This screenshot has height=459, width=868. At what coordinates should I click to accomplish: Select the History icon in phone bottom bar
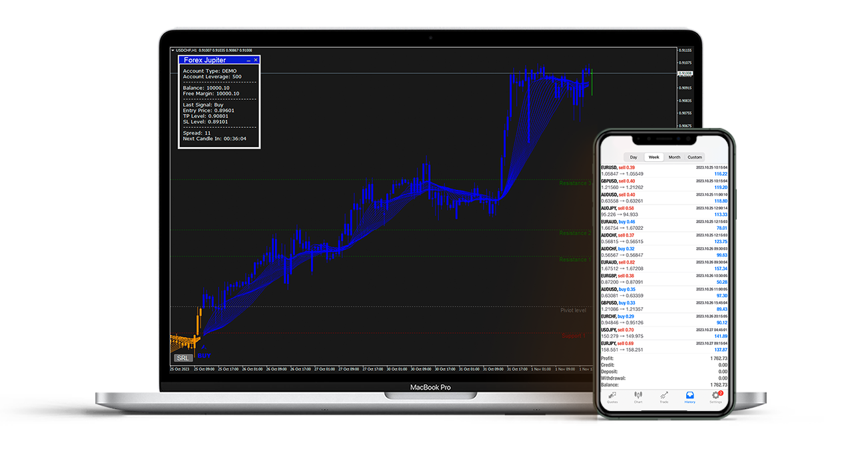[x=690, y=398]
